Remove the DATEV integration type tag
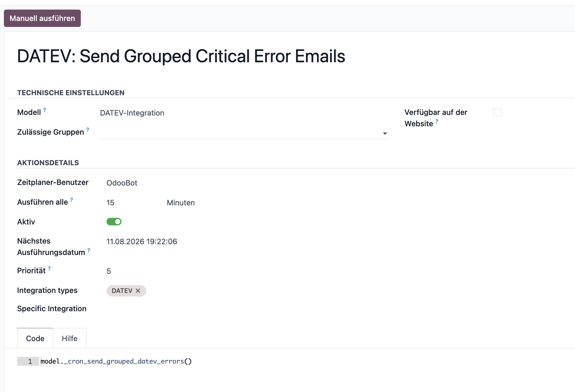575x392 pixels. [x=138, y=291]
